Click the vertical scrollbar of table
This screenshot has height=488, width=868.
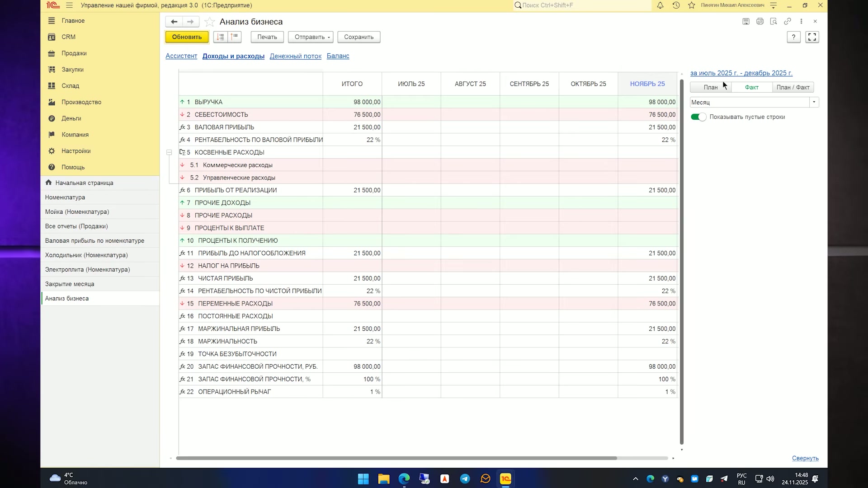[x=682, y=262]
